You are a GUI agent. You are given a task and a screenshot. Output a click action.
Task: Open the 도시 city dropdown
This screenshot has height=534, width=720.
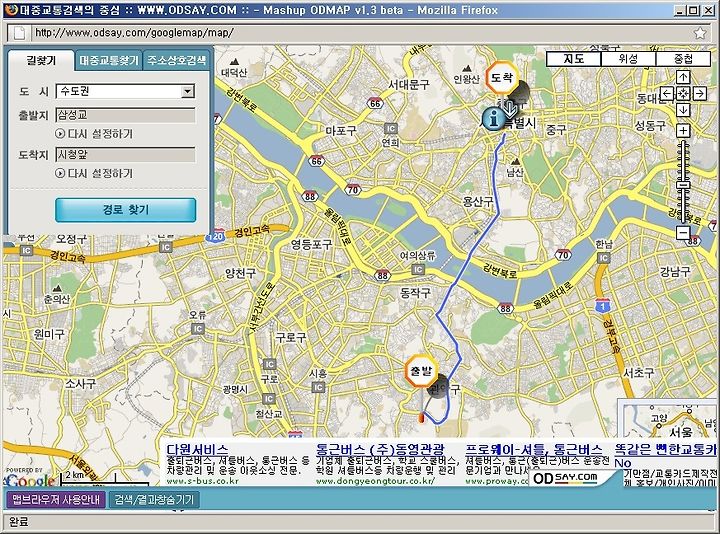click(x=125, y=91)
